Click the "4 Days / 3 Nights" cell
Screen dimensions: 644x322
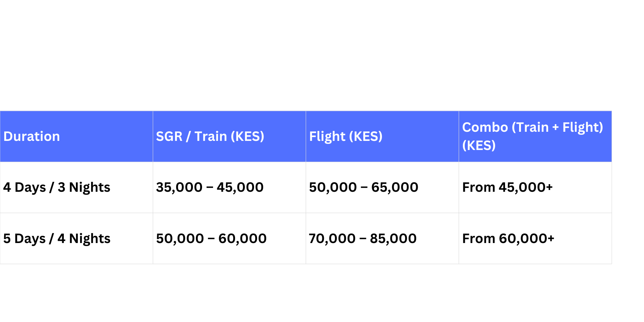[57, 187]
